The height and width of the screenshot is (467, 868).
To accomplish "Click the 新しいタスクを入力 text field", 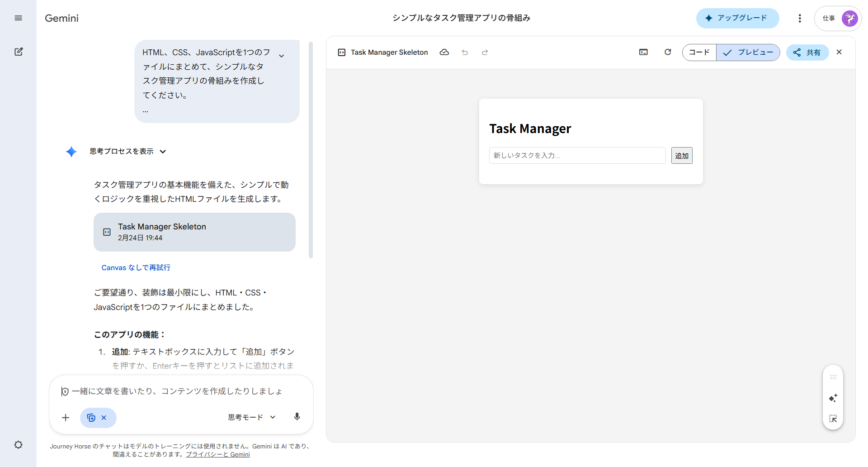I will [x=577, y=155].
